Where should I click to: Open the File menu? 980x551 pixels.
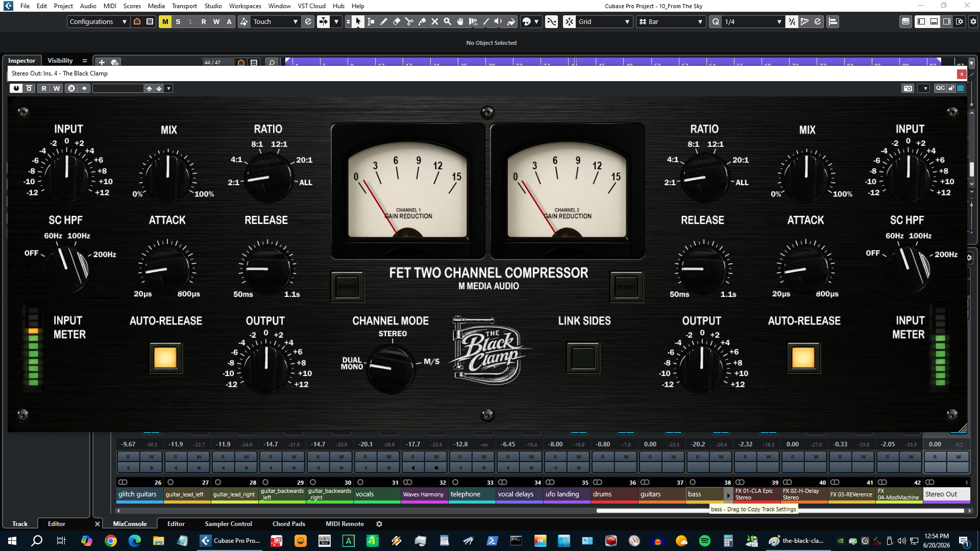[x=25, y=6]
